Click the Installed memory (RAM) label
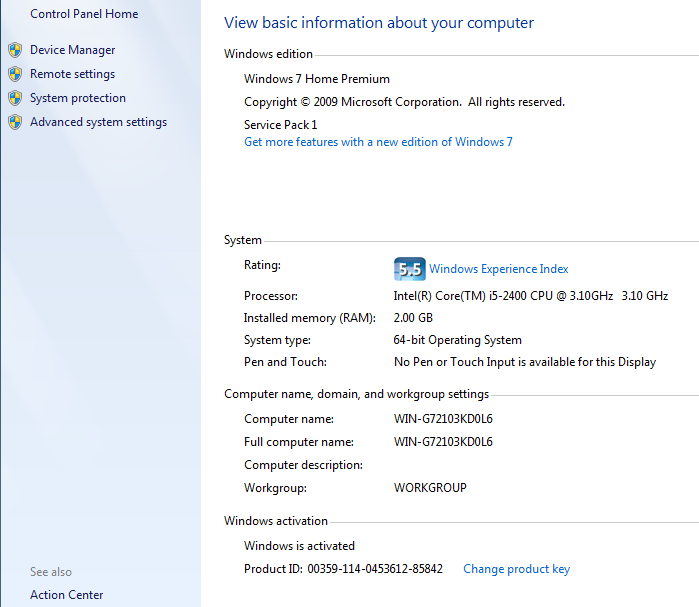The height and width of the screenshot is (607, 699). pyautogui.click(x=310, y=318)
